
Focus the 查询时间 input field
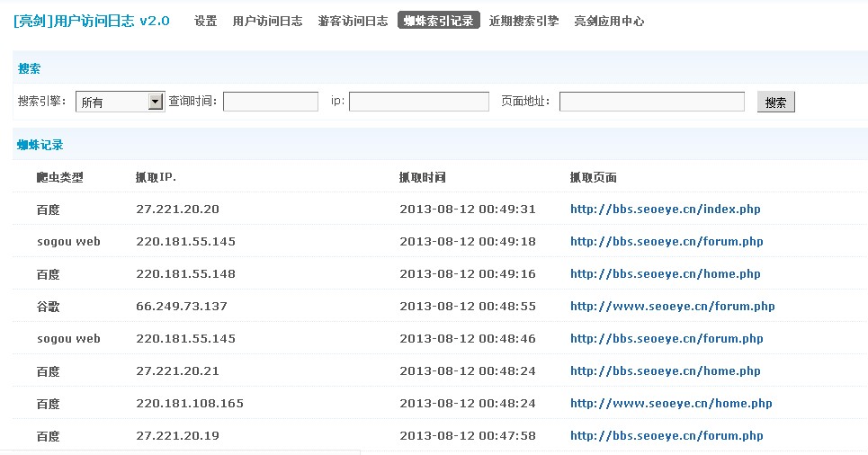(x=271, y=102)
